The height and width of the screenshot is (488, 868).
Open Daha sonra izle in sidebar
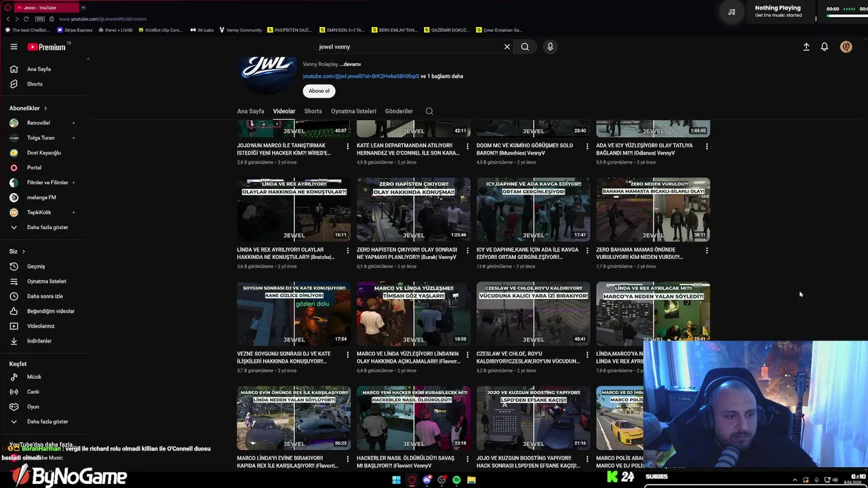[45, 296]
